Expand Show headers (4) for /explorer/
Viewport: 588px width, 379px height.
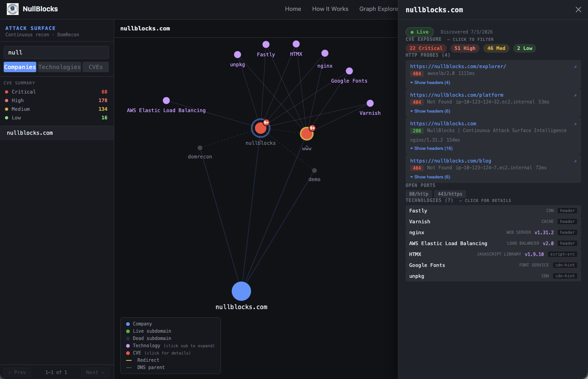(x=430, y=83)
